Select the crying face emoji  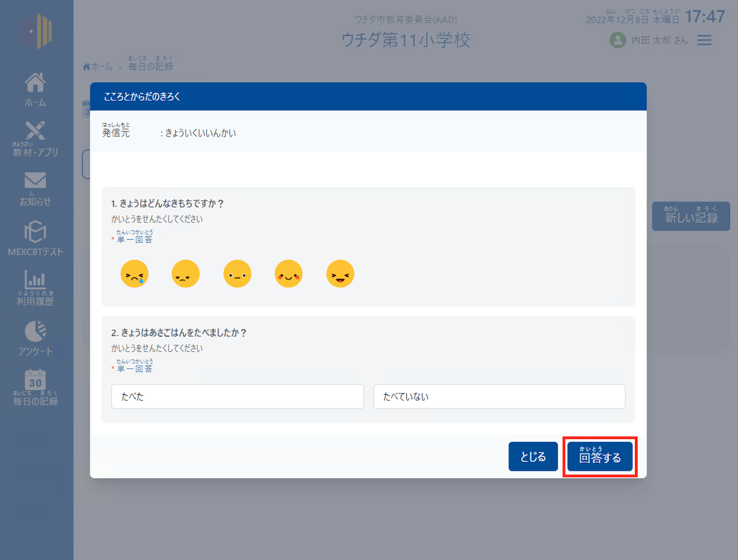tap(134, 274)
